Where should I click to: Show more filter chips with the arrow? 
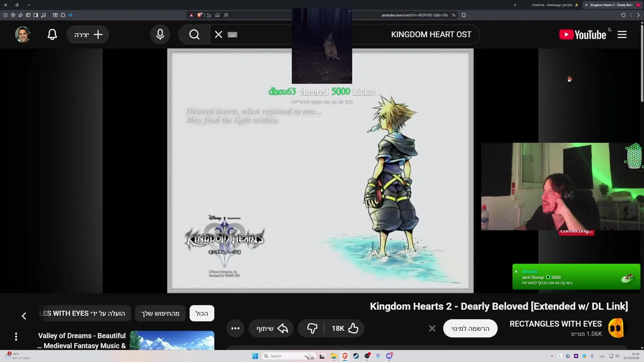pos(24,316)
